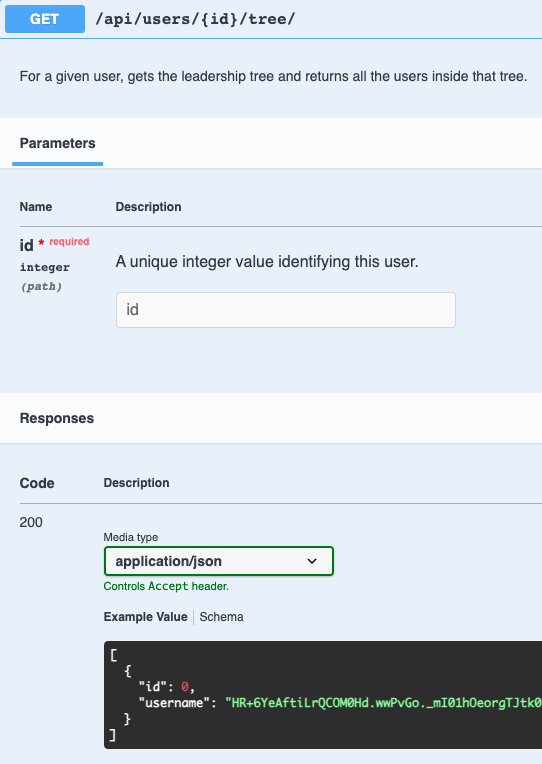This screenshot has height=764, width=542.
Task: Click the endpoint description about leadership tree
Action: (273, 76)
